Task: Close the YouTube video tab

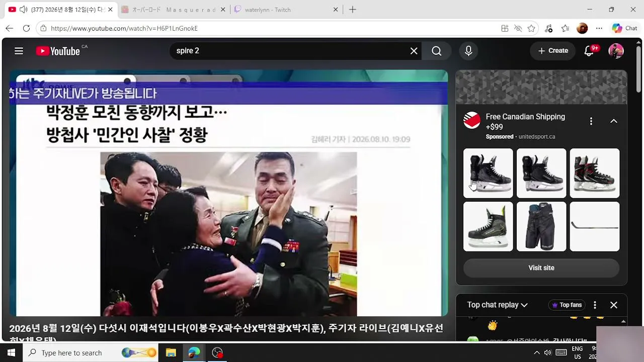Action: click(110, 10)
